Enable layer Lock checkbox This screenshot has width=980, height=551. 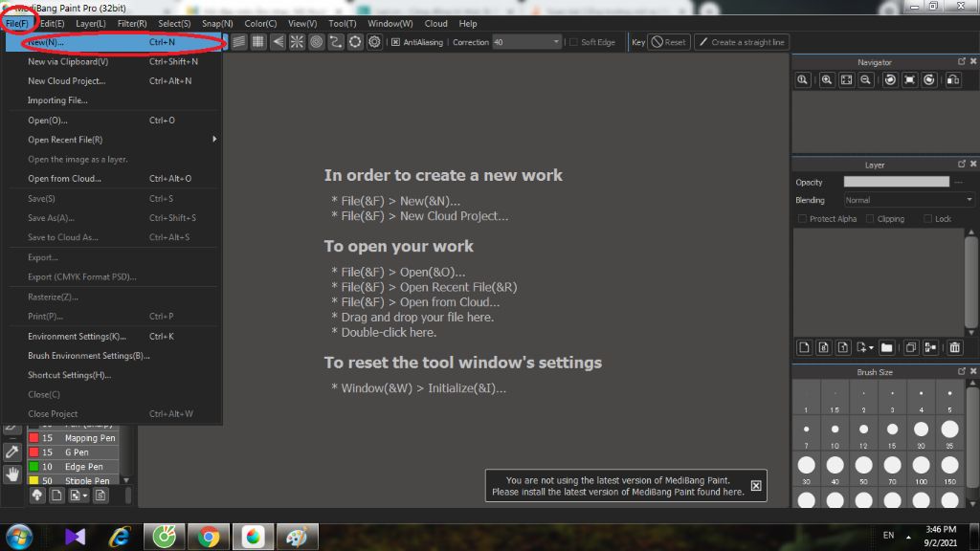tap(928, 219)
